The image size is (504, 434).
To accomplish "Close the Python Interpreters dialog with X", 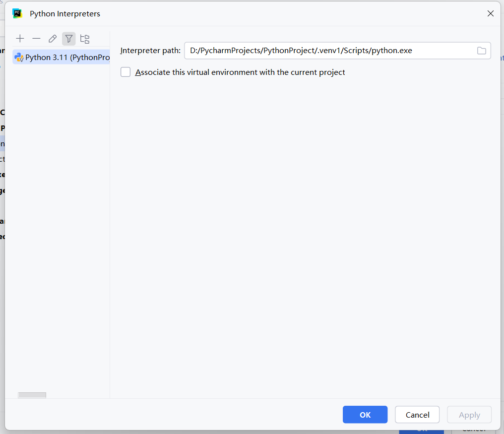I will coord(491,13).
